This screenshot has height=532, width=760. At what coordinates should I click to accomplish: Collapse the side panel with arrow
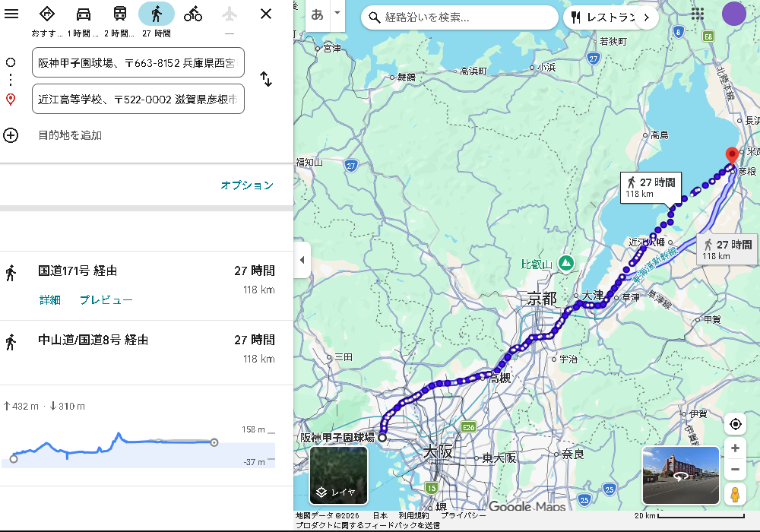[302, 260]
